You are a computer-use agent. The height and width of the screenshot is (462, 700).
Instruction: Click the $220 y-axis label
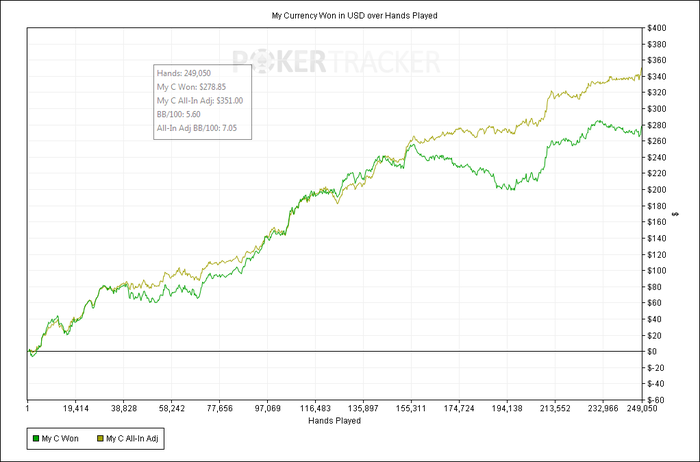pos(657,174)
